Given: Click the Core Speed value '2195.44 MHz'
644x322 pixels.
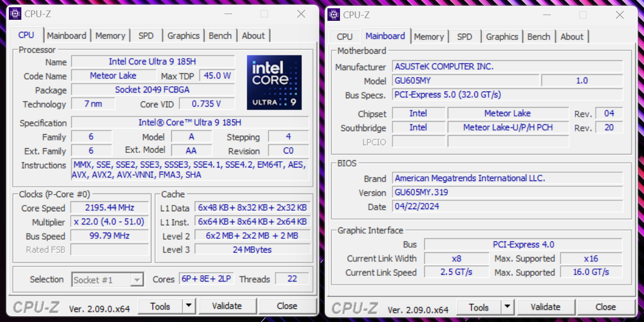Looking at the screenshot, I should tap(110, 208).
